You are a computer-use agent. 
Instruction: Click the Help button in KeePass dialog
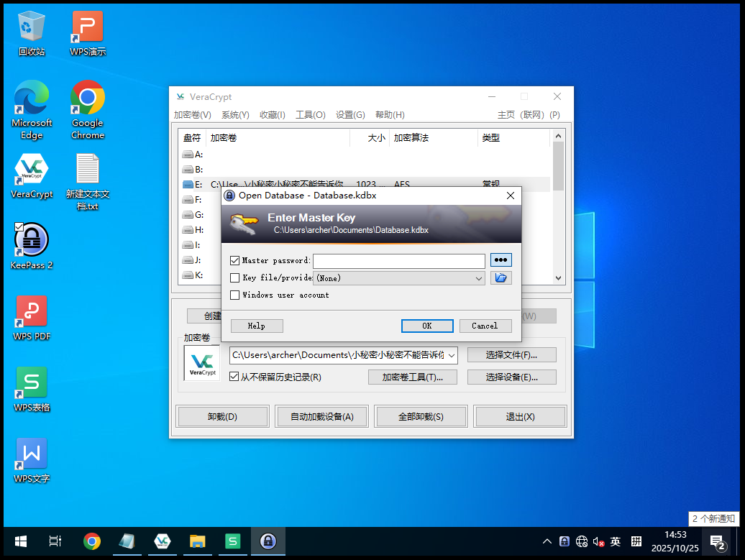coord(257,326)
